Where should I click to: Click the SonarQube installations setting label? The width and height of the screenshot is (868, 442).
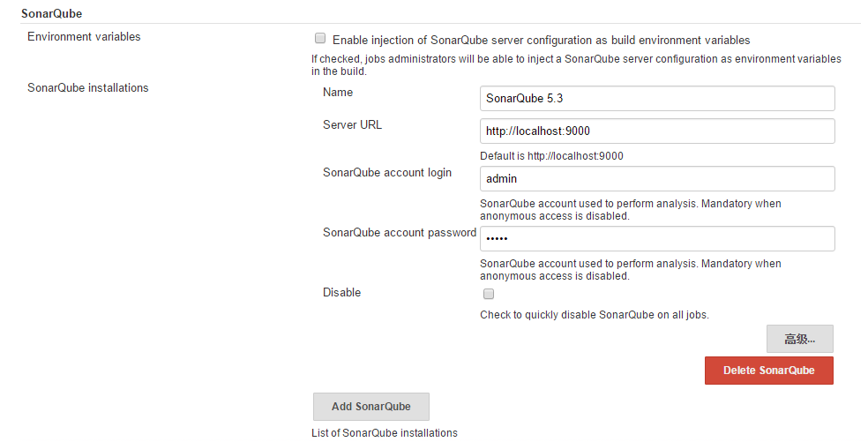87,87
